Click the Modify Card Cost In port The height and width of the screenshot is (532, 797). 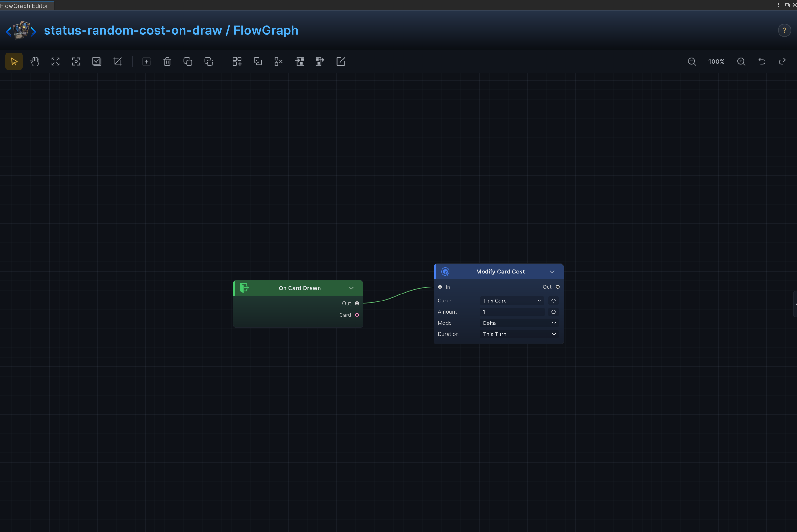[x=440, y=287]
